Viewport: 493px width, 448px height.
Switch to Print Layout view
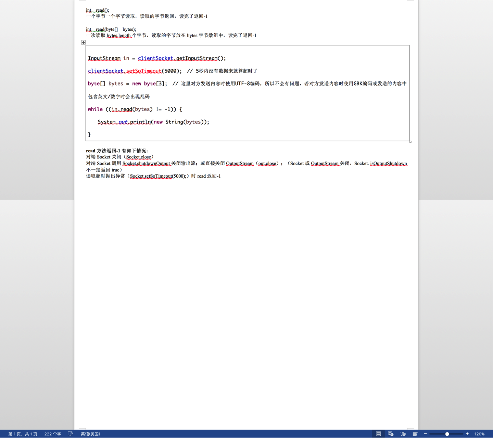point(378,434)
